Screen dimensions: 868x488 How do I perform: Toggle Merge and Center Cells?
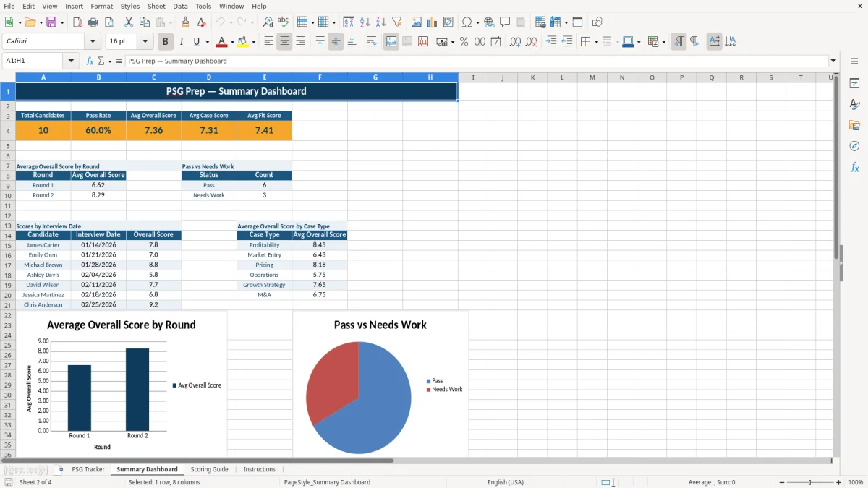pyautogui.click(x=391, y=42)
